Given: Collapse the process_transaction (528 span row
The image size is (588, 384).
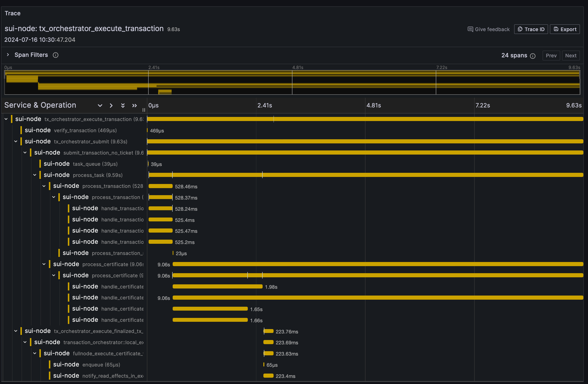Looking at the screenshot, I should click(x=44, y=186).
